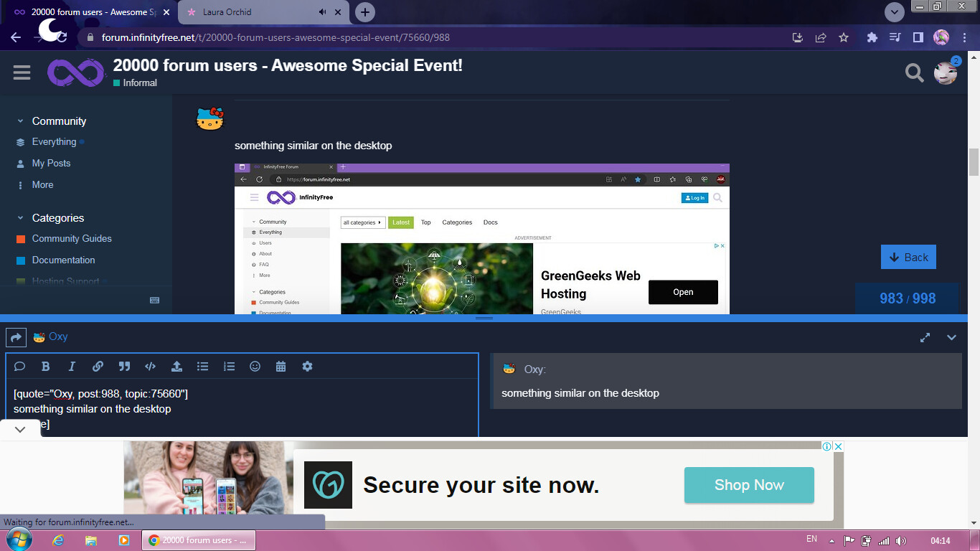
Task: Collapse the Categories section in sidebar
Action: (20, 218)
